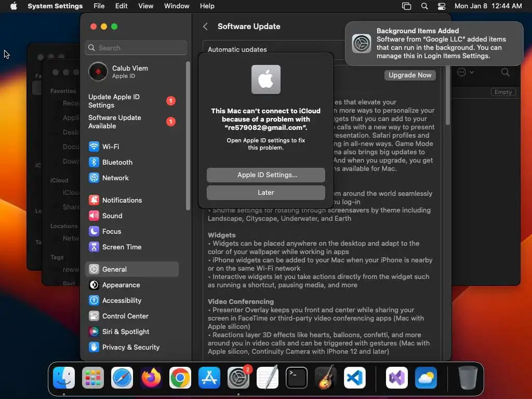This screenshot has height=399, width=532.
Task: Open Wi-Fi settings in sidebar
Action: click(x=104, y=147)
